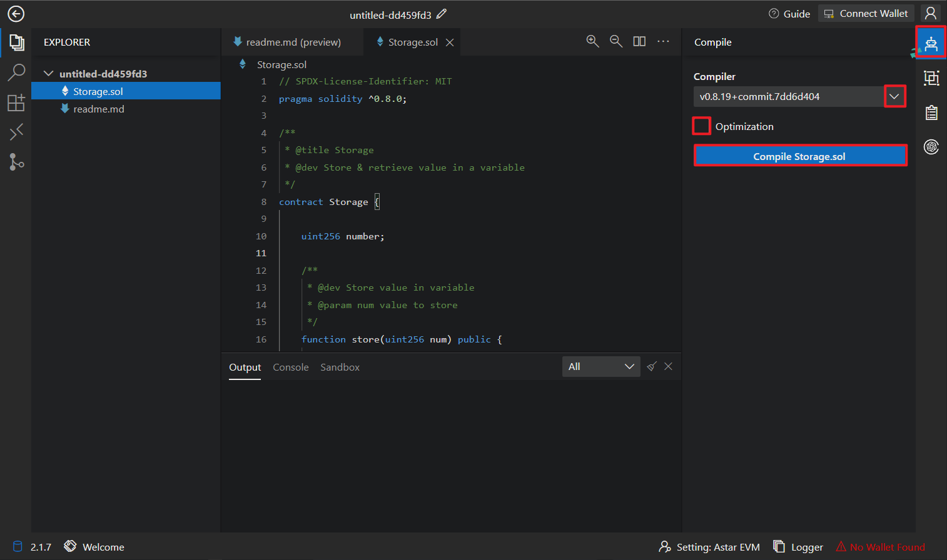Open the source control branch icon
This screenshot has width=947, height=560.
click(x=16, y=162)
